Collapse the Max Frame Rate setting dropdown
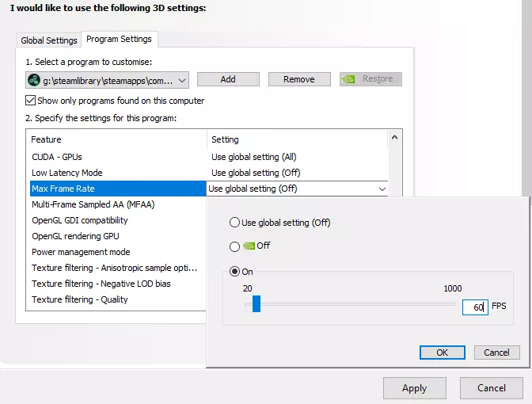The height and width of the screenshot is (404, 532). pyautogui.click(x=382, y=189)
